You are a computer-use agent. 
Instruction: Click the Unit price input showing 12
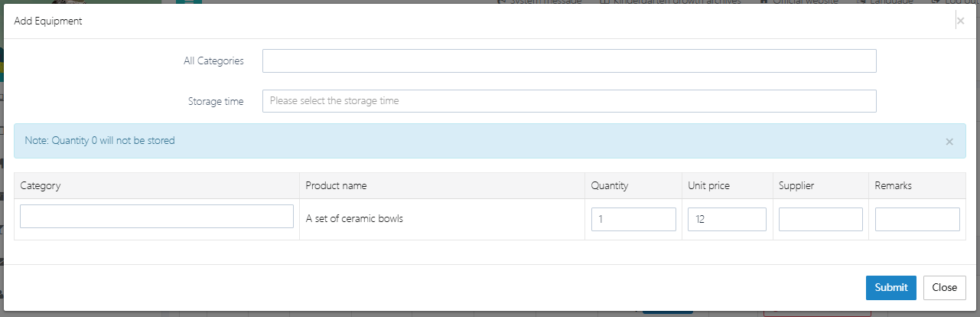pyautogui.click(x=727, y=220)
